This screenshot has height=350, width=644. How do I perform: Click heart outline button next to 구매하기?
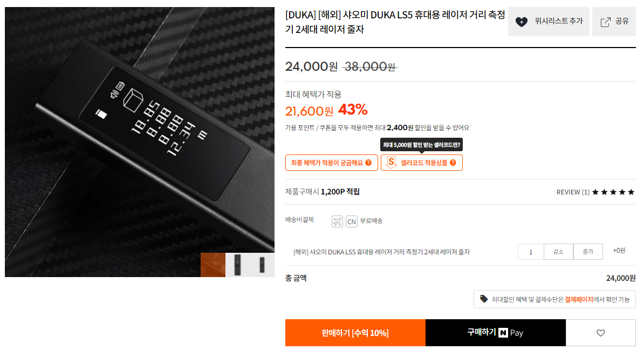point(600,333)
